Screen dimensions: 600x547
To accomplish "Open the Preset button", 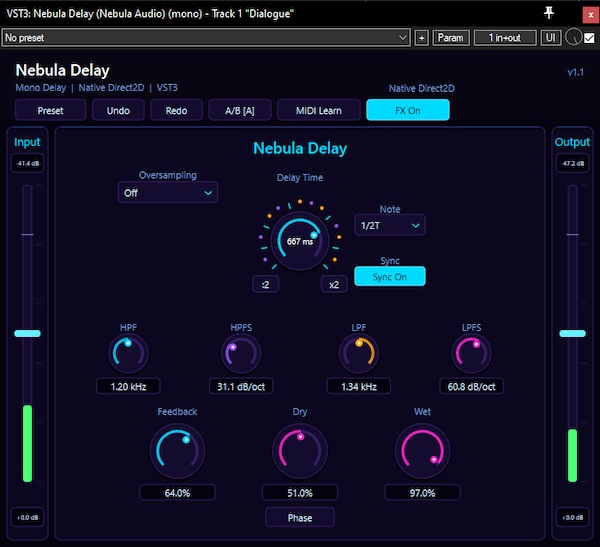I will 51,110.
